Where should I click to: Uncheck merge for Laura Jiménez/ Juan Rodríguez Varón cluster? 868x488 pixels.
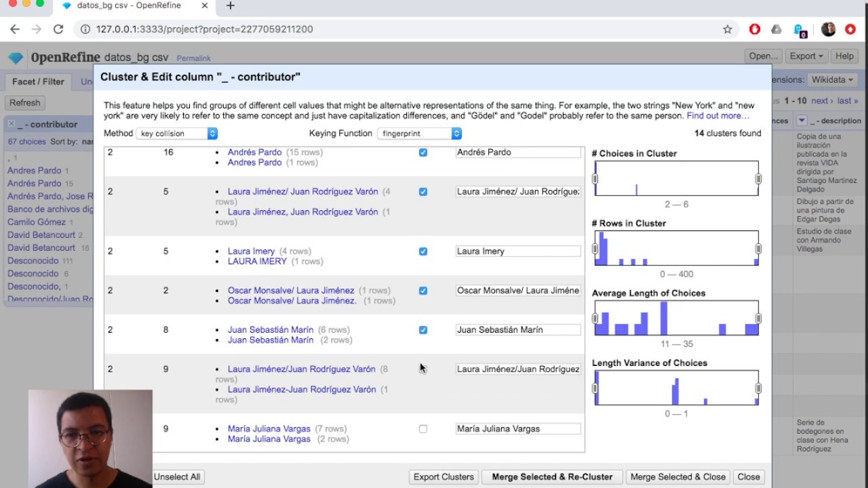[423, 192]
